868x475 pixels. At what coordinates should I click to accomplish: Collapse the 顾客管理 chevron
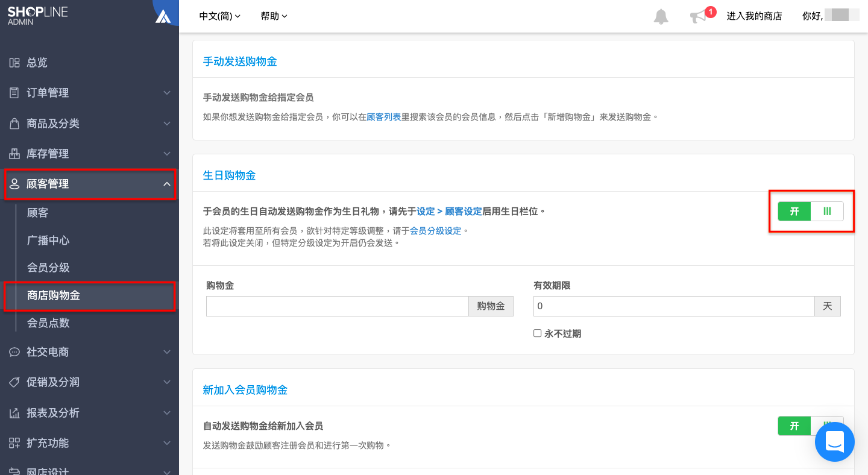167,184
